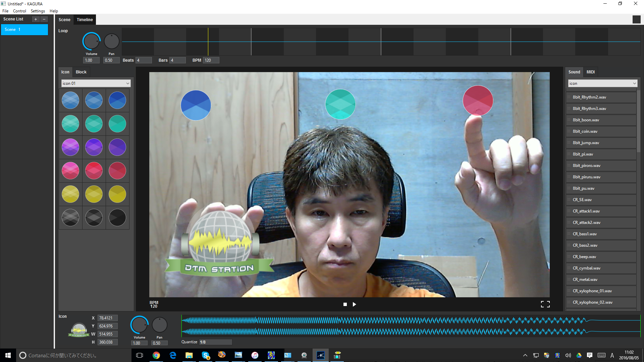Click the teal circle icon on the video
This screenshot has height=362, width=644.
(340, 104)
